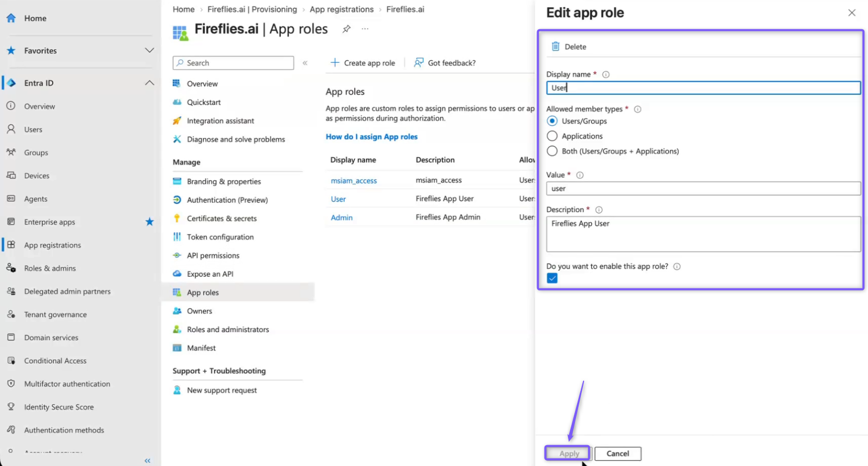Click the info icon beside Value

click(x=580, y=175)
